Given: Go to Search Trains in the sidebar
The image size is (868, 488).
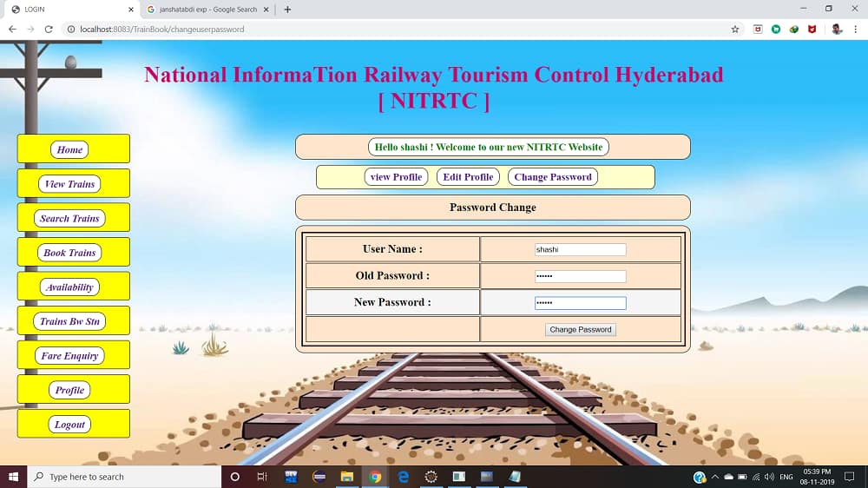Looking at the screenshot, I should 69,218.
